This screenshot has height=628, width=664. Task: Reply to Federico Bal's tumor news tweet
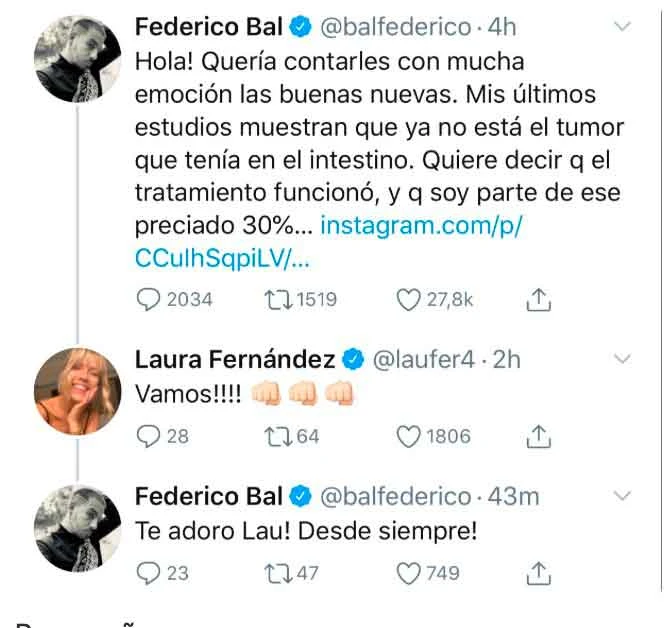click(x=148, y=299)
